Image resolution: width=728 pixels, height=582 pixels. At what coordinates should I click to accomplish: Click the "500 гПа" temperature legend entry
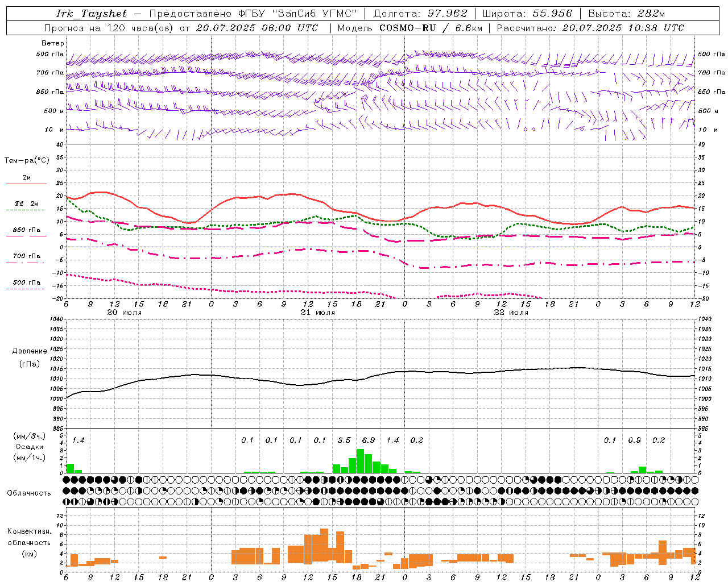pos(27,282)
